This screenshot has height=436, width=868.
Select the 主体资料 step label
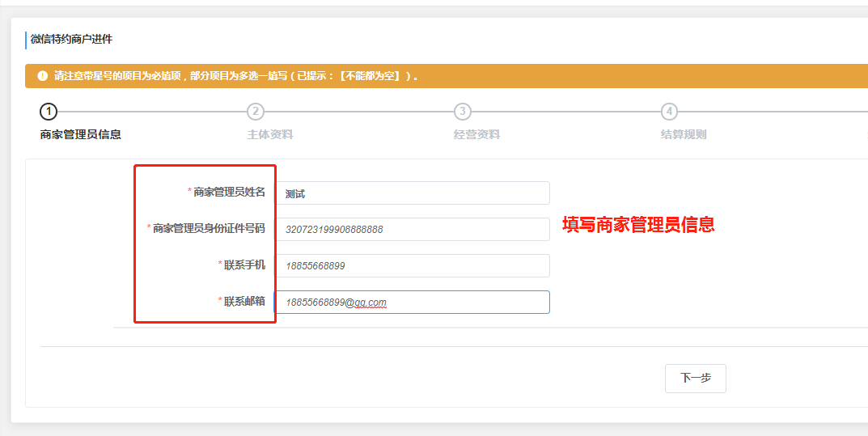click(x=270, y=134)
